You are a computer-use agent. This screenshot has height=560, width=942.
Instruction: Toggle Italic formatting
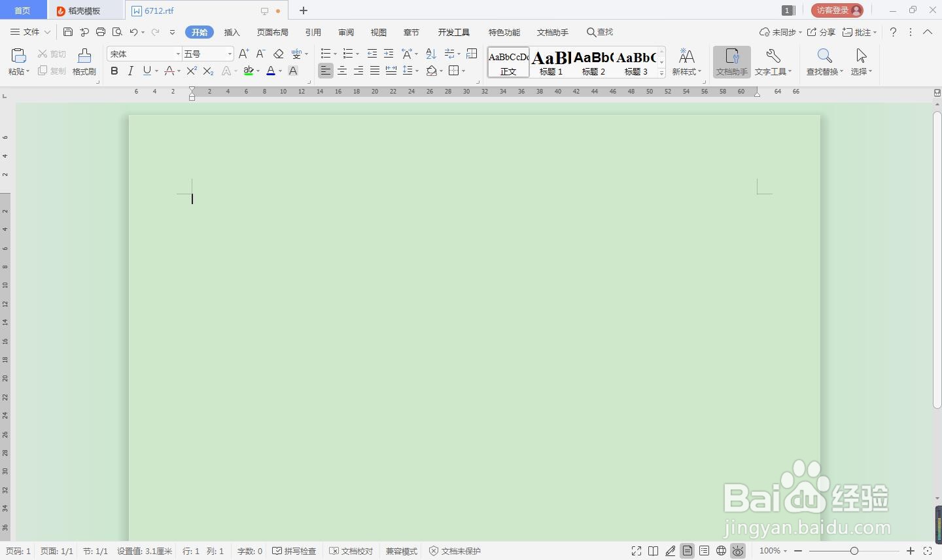(x=130, y=71)
